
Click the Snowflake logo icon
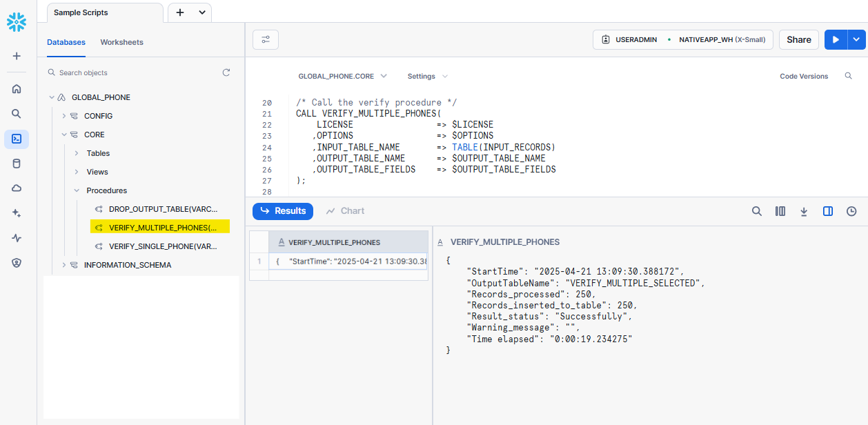click(17, 22)
